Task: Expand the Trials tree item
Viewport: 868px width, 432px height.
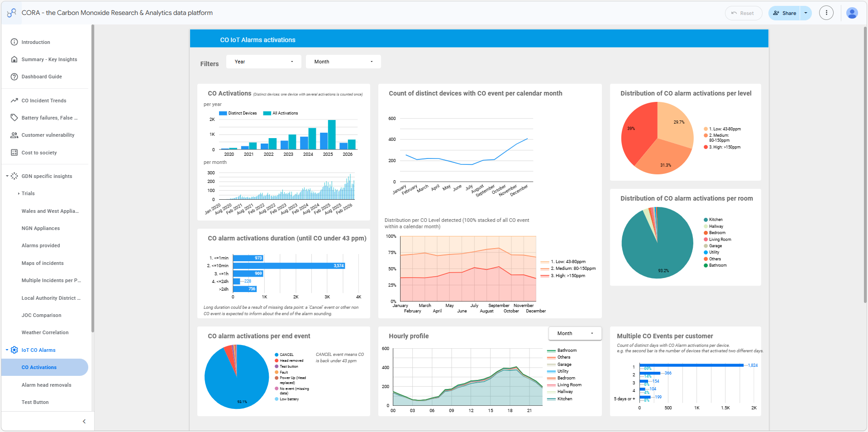Action: coord(19,193)
